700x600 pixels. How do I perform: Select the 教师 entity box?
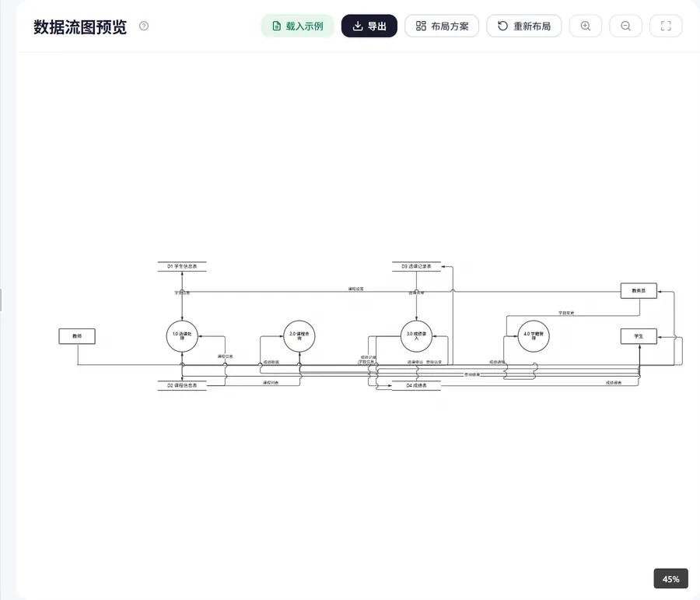pos(77,336)
